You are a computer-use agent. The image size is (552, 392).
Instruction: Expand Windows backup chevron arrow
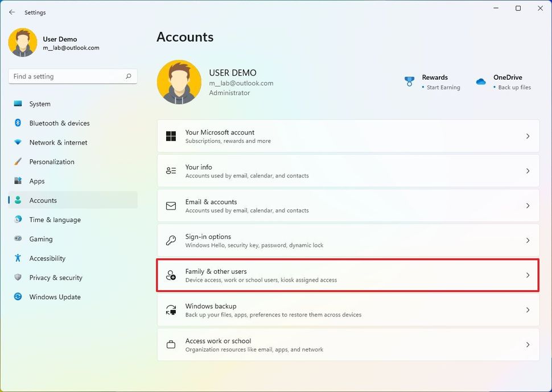pyautogui.click(x=528, y=310)
